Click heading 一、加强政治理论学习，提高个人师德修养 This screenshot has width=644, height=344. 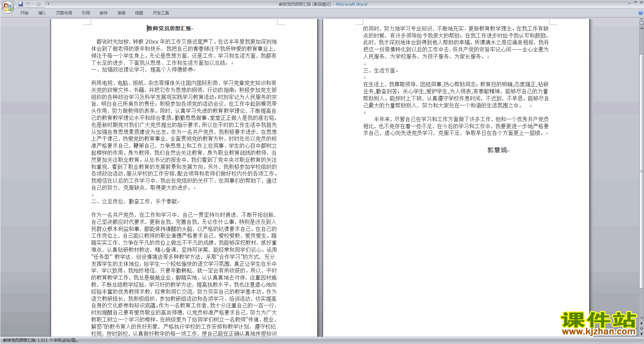(143, 70)
